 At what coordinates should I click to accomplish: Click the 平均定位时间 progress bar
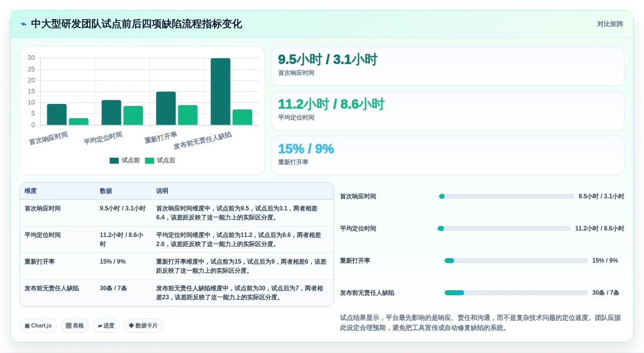click(x=504, y=228)
